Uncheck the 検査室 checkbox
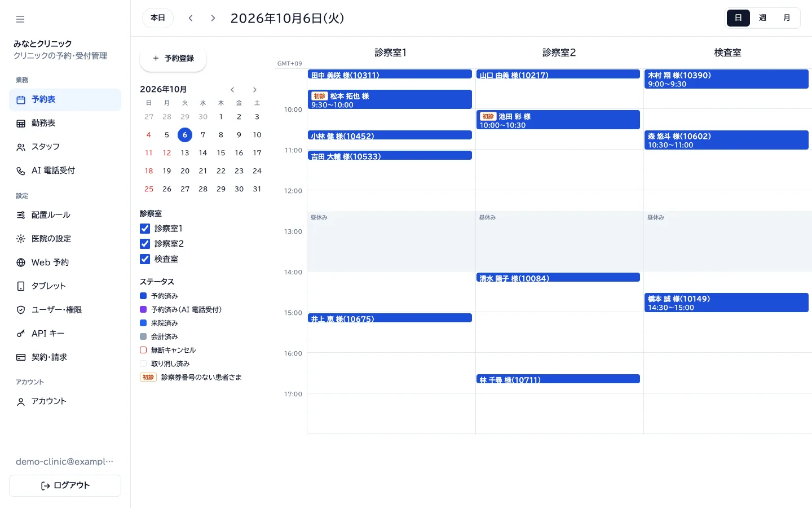Viewport: 812px width, 508px height. click(x=145, y=259)
